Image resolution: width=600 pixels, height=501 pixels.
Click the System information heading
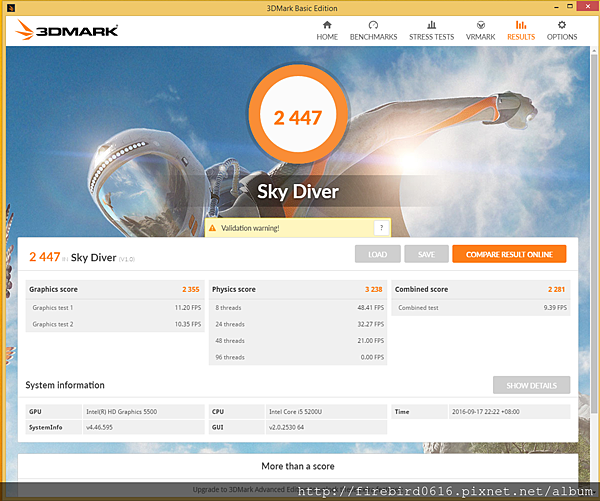(65, 385)
